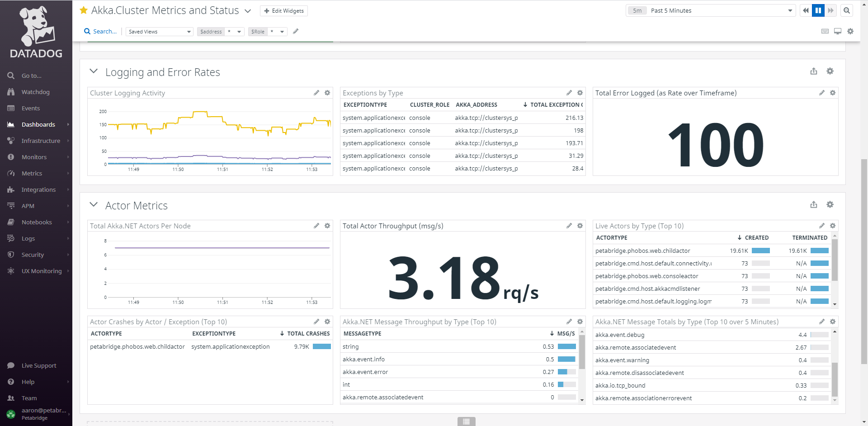Edit Akka.NET Message Throughput by Type widget

[569, 322]
